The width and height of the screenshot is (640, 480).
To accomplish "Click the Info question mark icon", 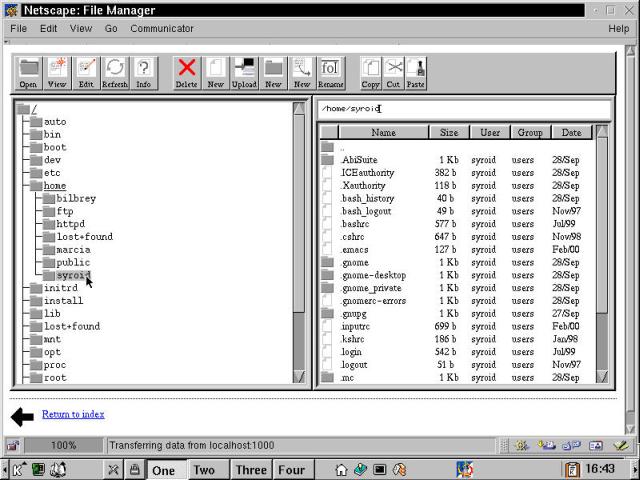I will click(x=144, y=72).
